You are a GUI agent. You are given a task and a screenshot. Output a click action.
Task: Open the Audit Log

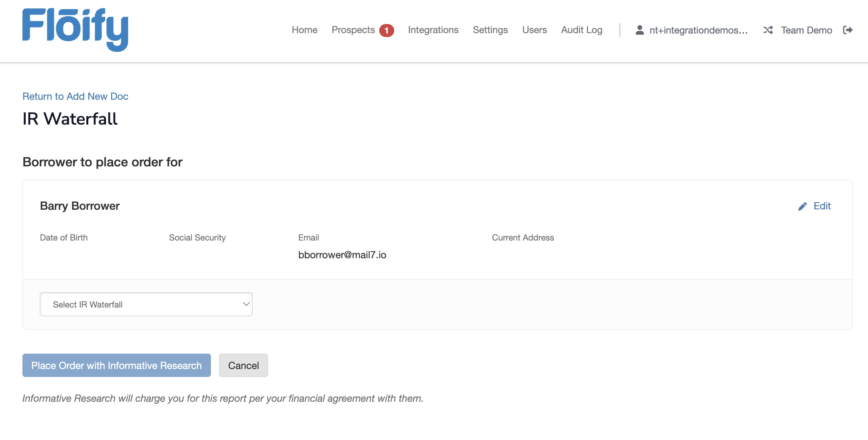pos(581,30)
